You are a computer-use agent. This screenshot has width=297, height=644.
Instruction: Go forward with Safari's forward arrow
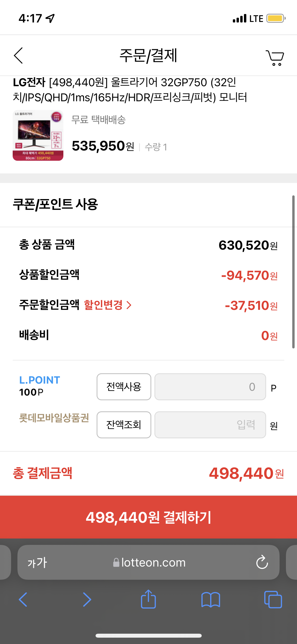pyautogui.click(x=87, y=600)
